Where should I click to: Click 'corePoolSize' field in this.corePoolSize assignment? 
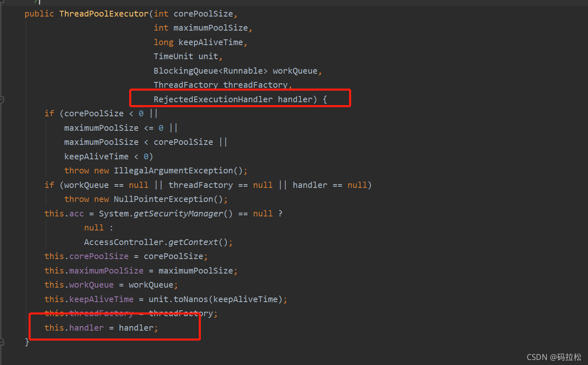pos(99,256)
